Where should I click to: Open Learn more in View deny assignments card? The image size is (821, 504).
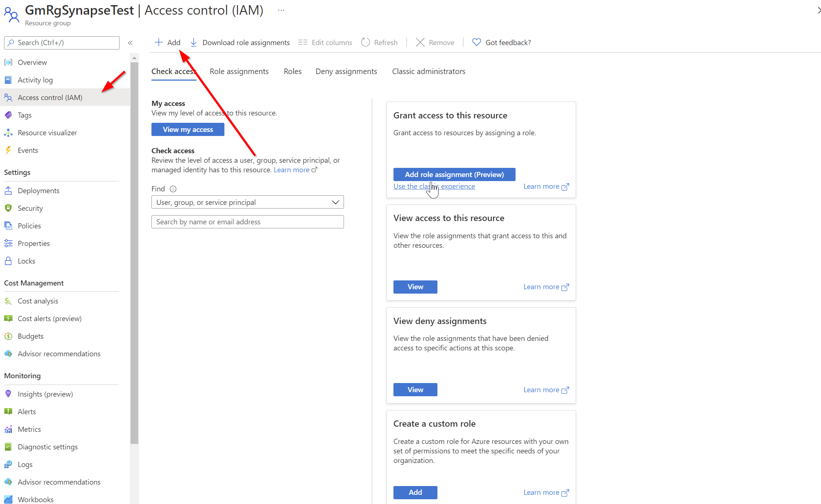[x=546, y=390]
